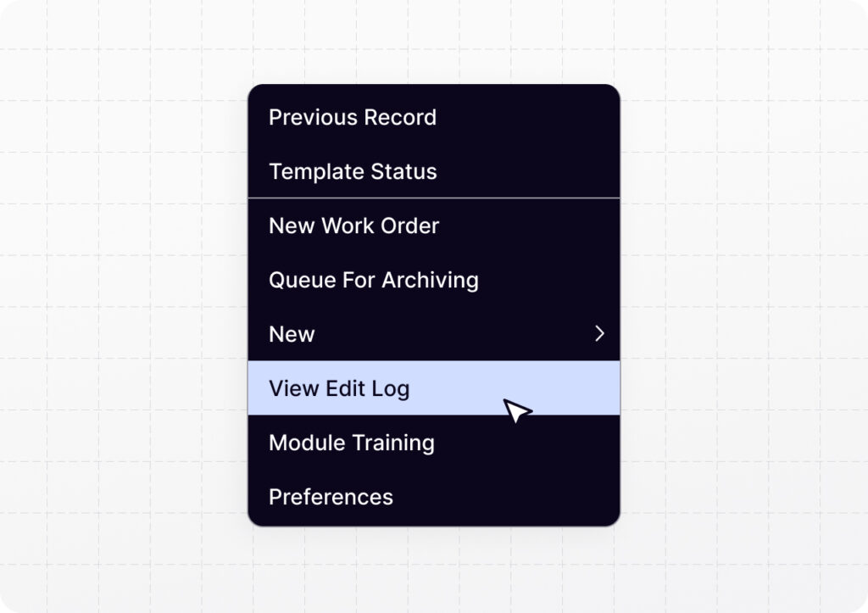Choose New Work Order

[x=353, y=226]
